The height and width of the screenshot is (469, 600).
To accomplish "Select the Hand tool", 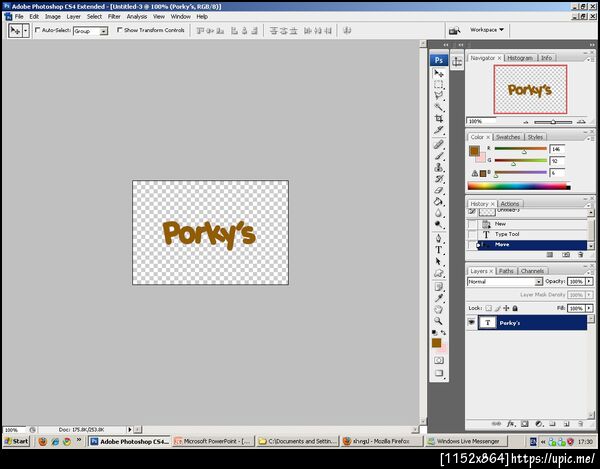I will [439, 309].
